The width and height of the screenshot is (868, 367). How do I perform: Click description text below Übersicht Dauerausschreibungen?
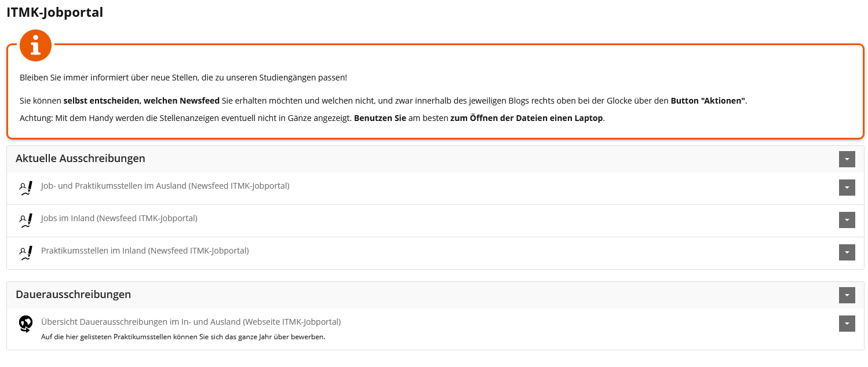point(183,336)
